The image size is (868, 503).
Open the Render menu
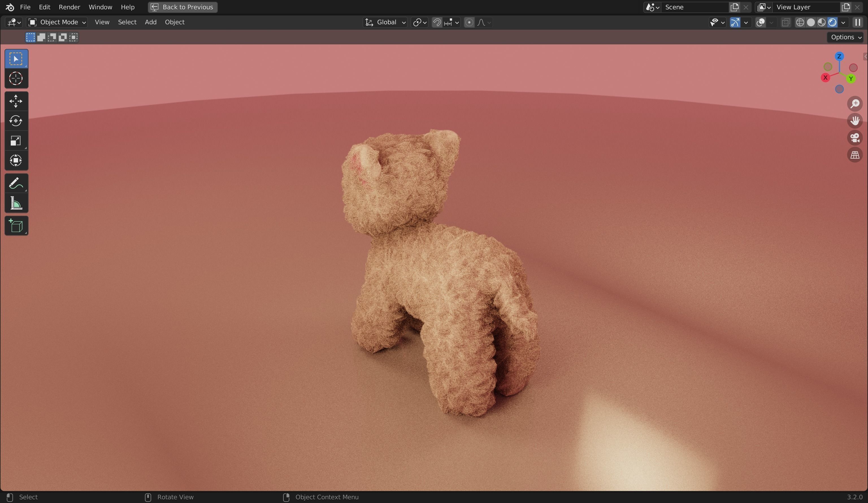click(69, 7)
